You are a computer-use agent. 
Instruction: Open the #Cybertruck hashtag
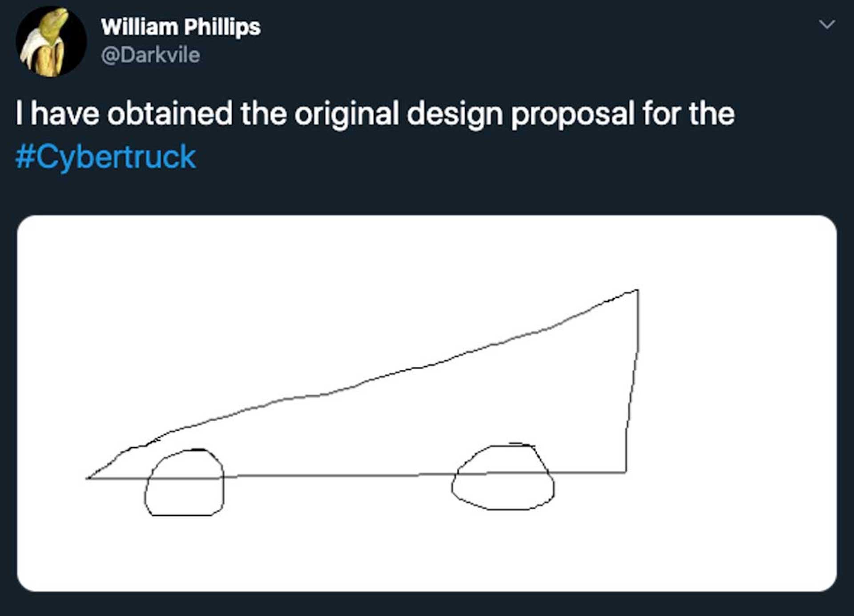[x=105, y=157]
